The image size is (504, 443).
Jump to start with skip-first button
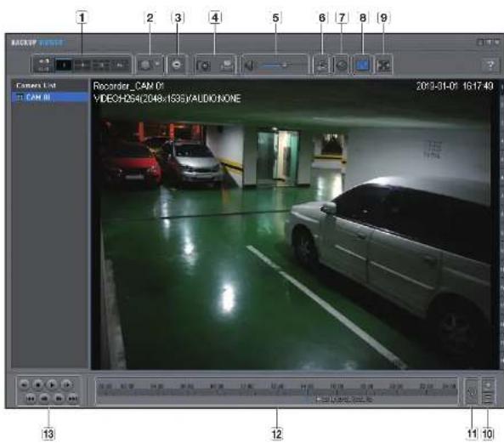[31, 399]
